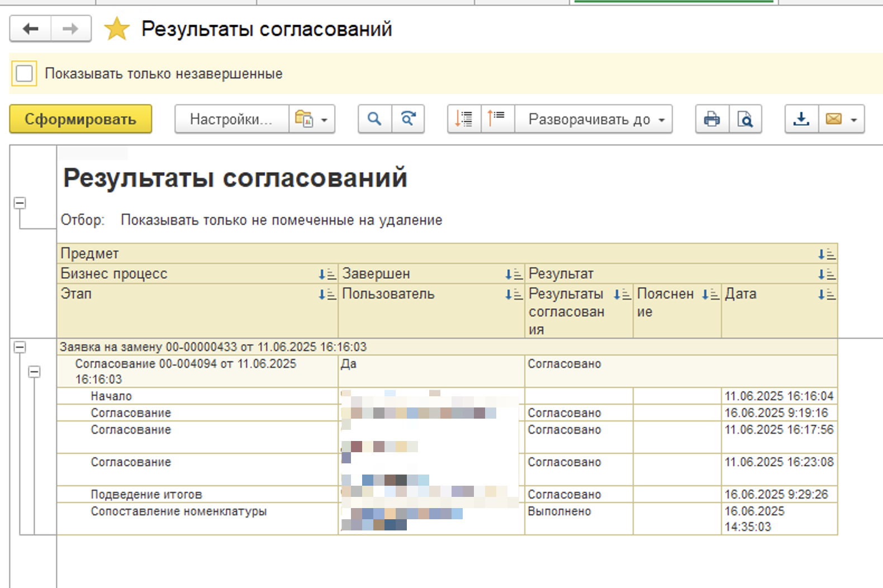Open the Настройки... dialog
This screenshot has height=588, width=883.
[231, 119]
